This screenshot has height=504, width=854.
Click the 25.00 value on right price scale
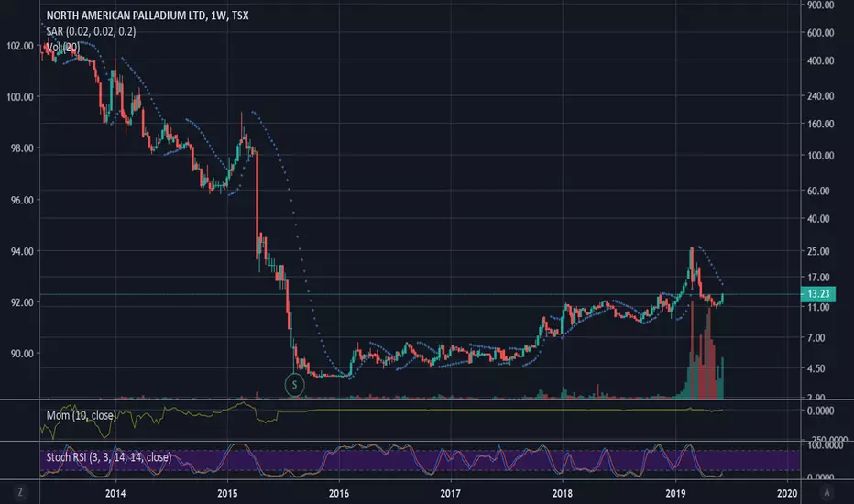click(818, 251)
